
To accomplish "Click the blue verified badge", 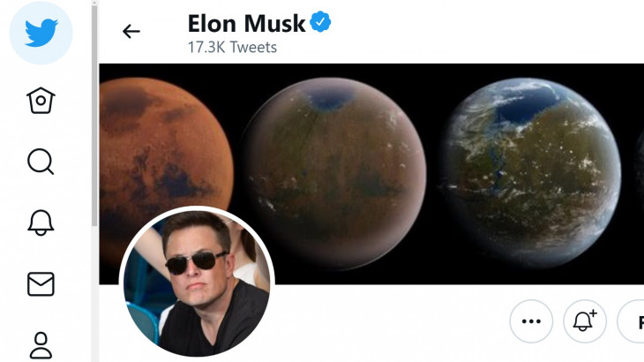I will coord(320,22).
